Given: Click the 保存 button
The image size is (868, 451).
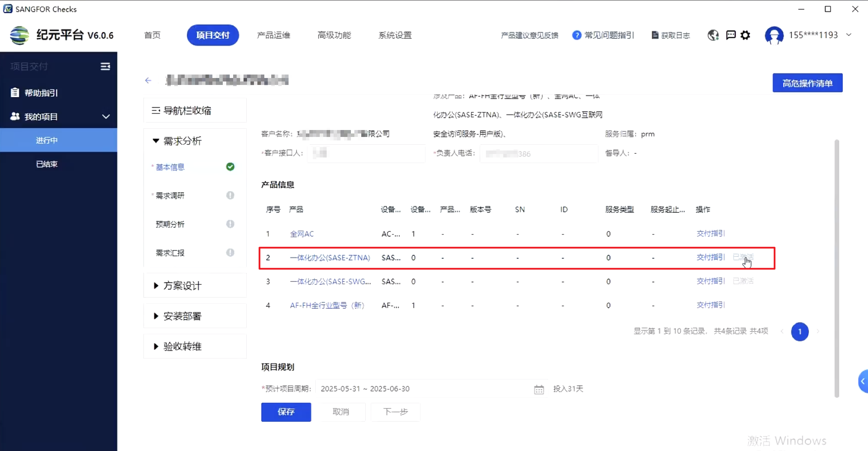Looking at the screenshot, I should (x=286, y=412).
